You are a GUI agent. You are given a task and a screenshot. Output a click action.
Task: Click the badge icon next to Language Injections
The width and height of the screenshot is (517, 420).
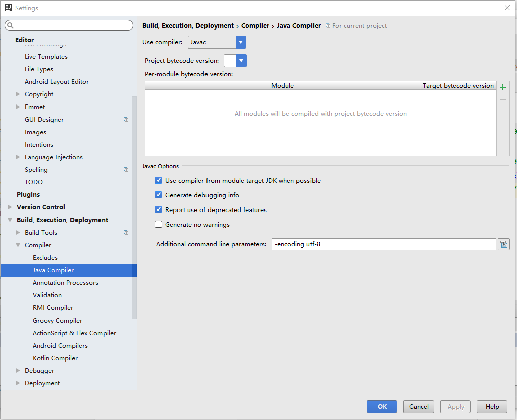125,157
